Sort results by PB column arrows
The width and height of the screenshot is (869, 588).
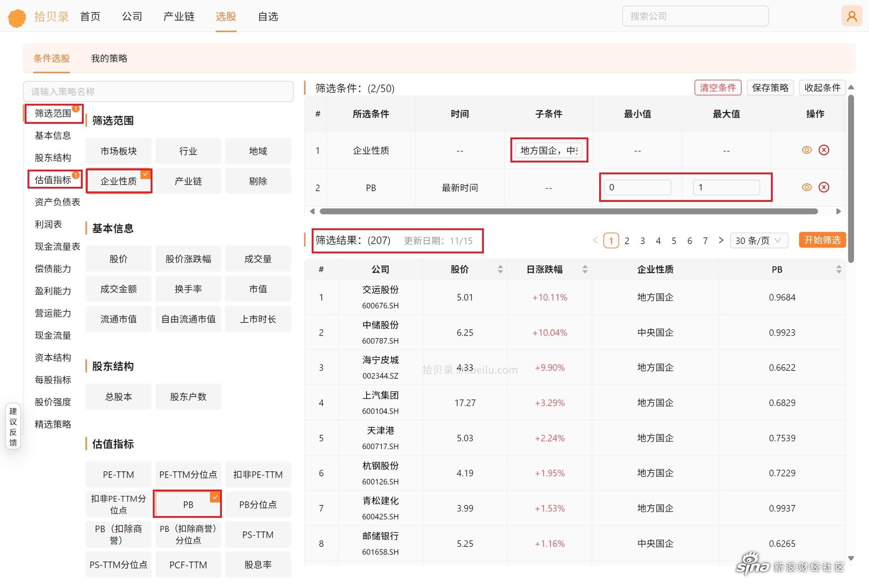(x=838, y=269)
